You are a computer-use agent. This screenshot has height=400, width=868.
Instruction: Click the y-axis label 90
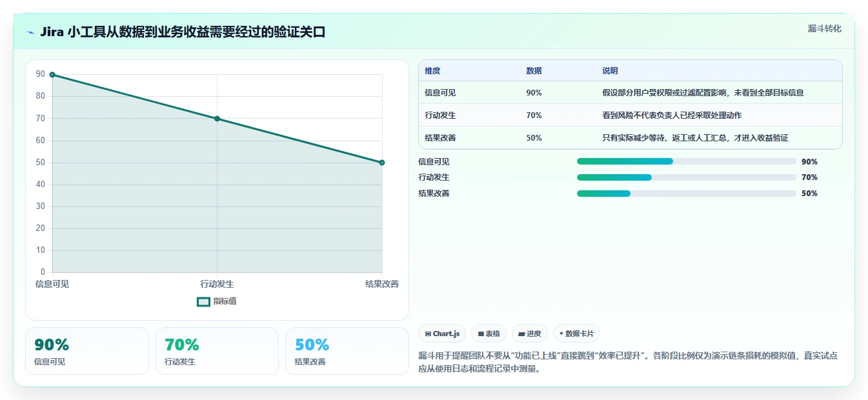tap(41, 74)
